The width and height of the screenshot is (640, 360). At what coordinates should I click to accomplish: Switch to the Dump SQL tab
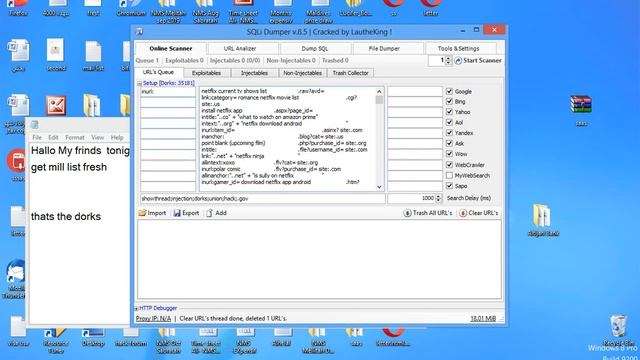point(315,49)
